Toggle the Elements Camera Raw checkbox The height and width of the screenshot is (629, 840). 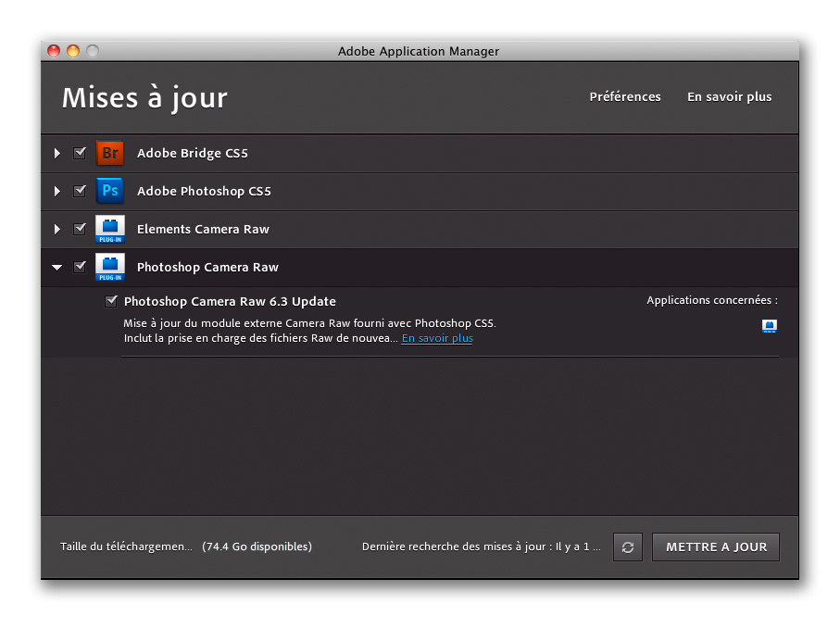click(x=80, y=229)
